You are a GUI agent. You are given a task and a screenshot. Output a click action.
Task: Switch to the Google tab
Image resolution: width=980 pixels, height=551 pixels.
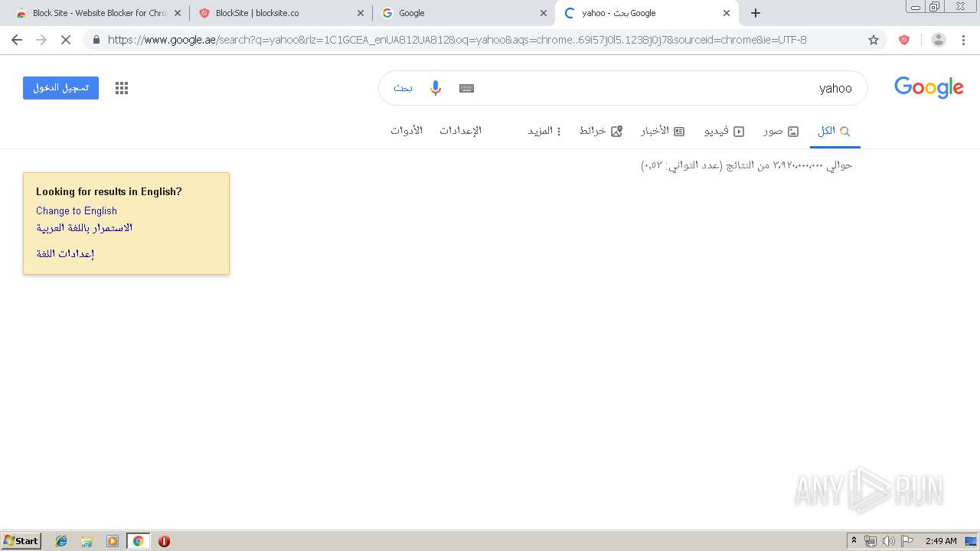464,13
